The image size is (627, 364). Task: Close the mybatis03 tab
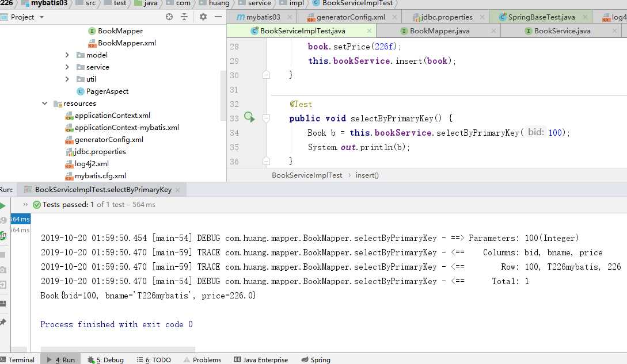[290, 17]
